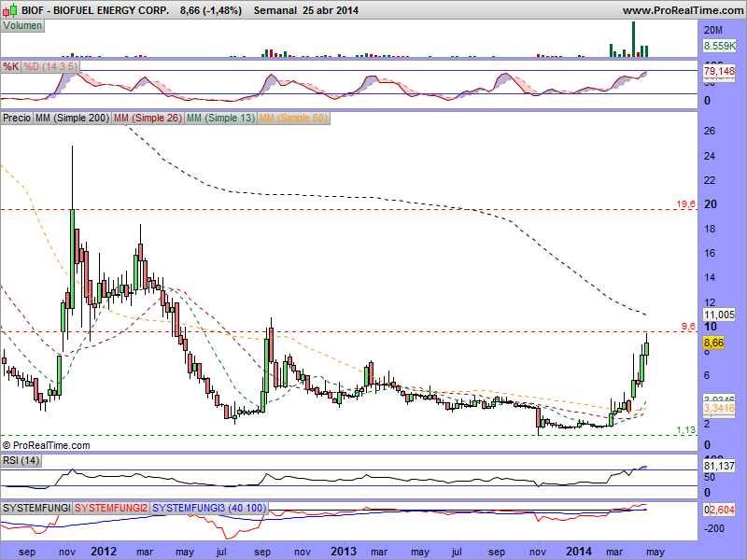Image resolution: width=747 pixels, height=560 pixels.
Task: Click the -200 axis label in the SYSTEMFUNGI panel
Action: click(713, 528)
